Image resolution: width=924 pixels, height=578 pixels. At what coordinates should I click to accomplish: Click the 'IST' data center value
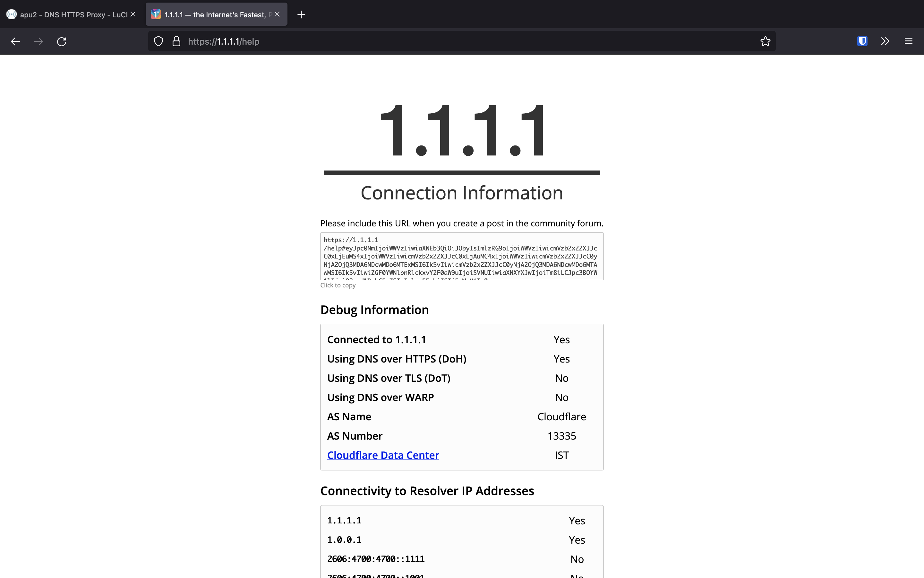562,455
